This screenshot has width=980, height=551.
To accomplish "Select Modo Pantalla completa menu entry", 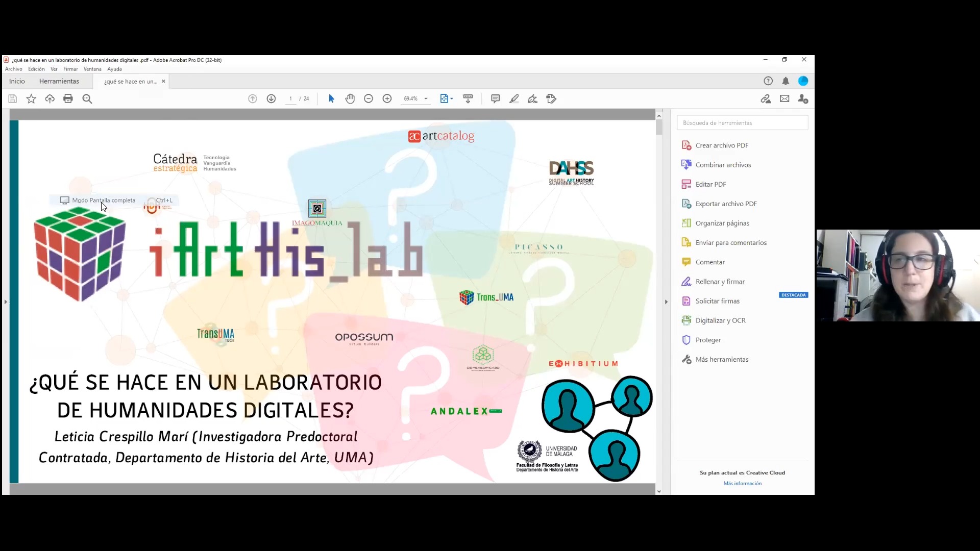I will point(114,201).
